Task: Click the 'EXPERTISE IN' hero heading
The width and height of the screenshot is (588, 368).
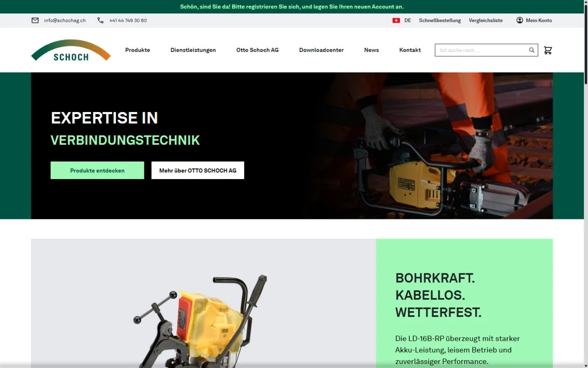Action: pyautogui.click(x=104, y=118)
